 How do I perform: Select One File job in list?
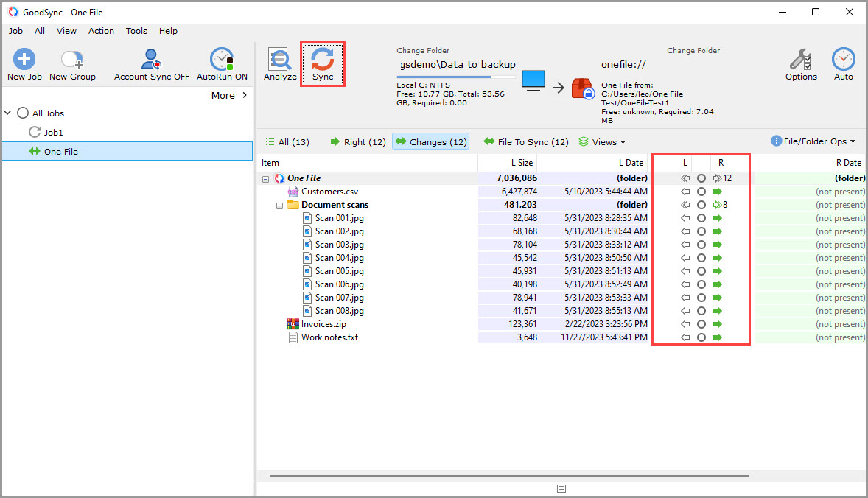[128, 152]
